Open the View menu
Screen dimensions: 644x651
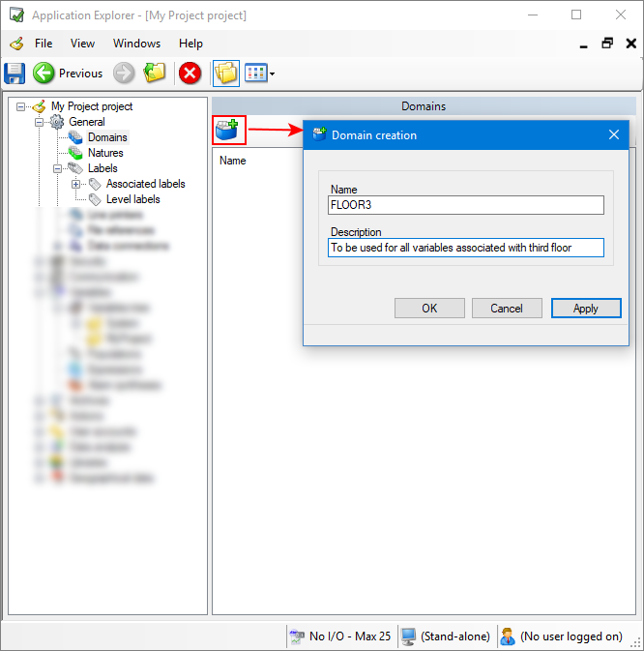tap(82, 44)
